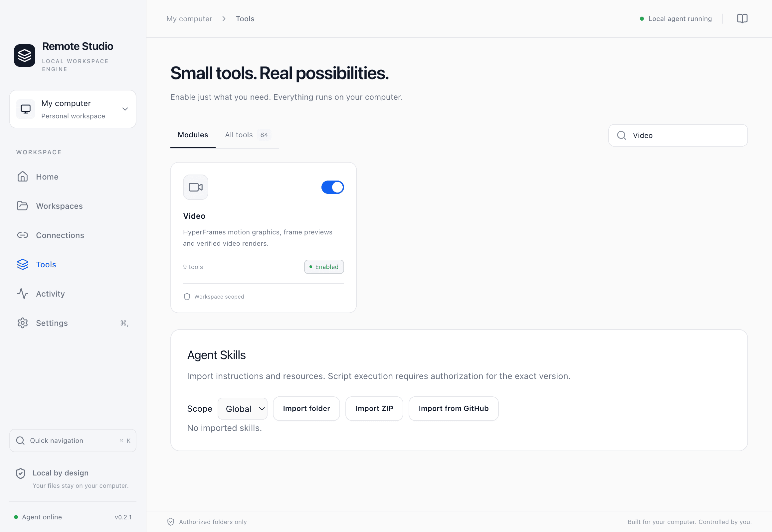Click the Video module title
This screenshot has width=772, height=532.
click(x=194, y=216)
